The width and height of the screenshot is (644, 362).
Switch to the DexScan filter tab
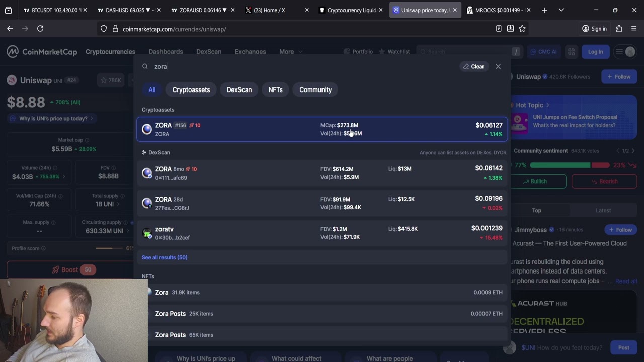(x=239, y=89)
